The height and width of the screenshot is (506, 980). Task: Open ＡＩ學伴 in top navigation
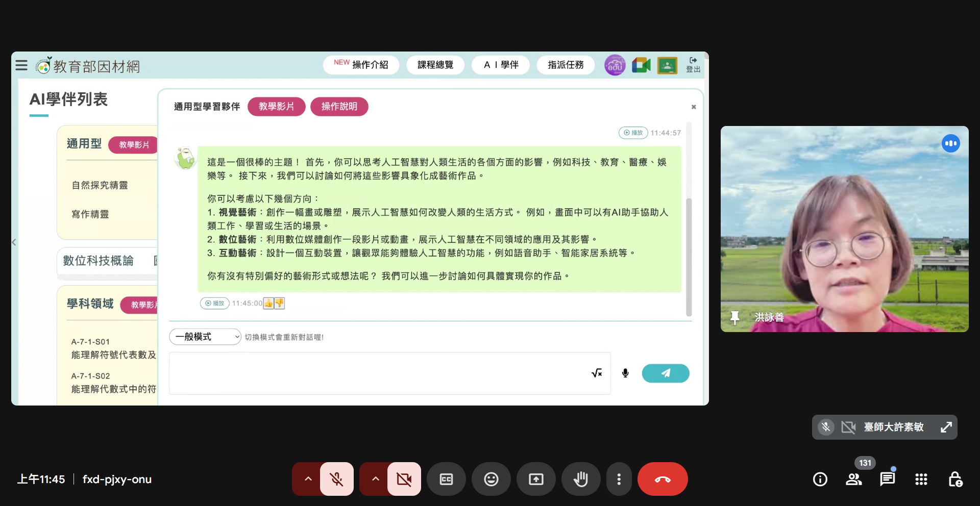pos(501,65)
